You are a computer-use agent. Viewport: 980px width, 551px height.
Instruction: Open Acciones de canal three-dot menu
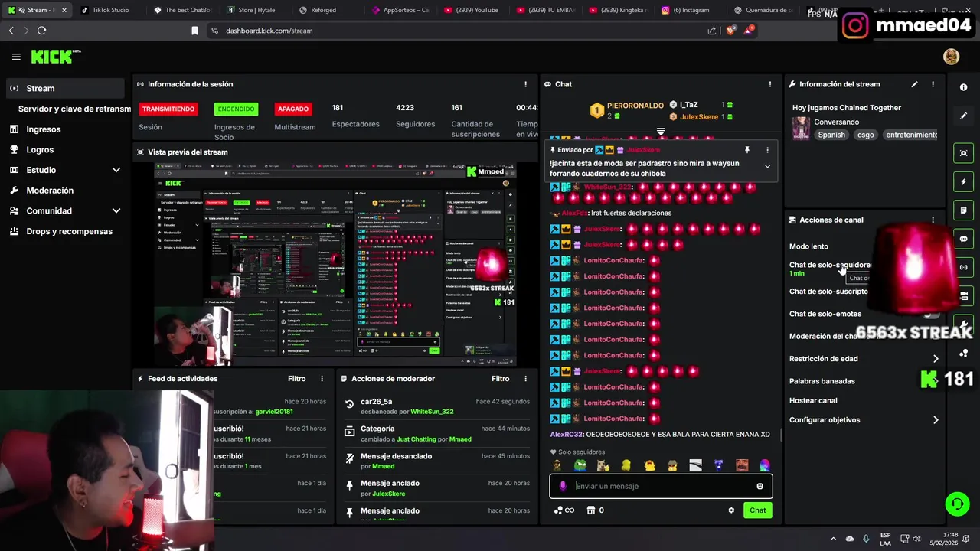click(x=933, y=220)
